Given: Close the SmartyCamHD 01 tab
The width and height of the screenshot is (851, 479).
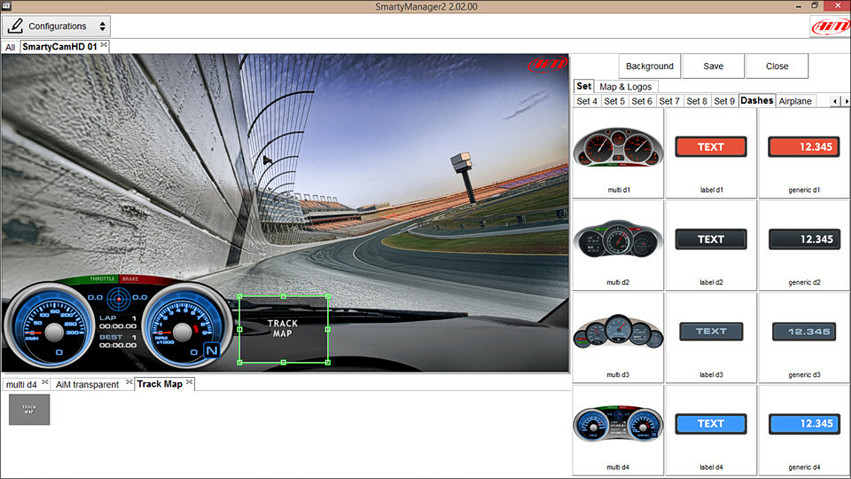Looking at the screenshot, I should point(104,45).
